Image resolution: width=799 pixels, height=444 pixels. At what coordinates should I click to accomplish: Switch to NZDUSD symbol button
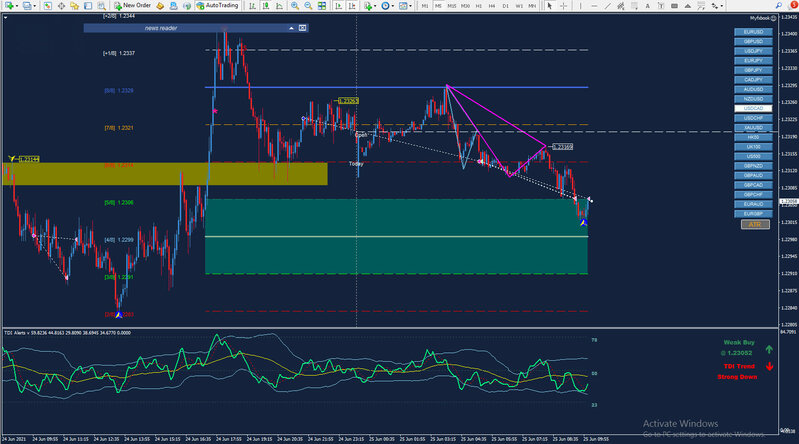point(753,99)
